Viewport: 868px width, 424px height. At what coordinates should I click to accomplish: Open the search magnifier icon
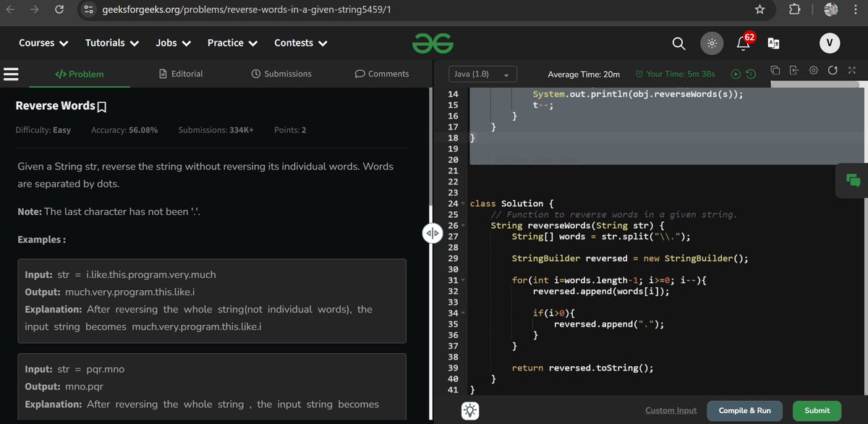pos(678,43)
